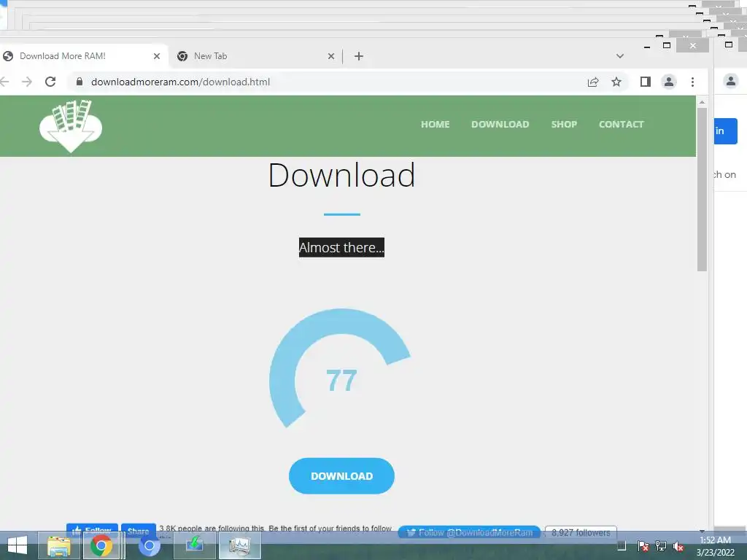The width and height of the screenshot is (747, 560).
Task: Share this page using the share icon
Action: click(x=593, y=82)
